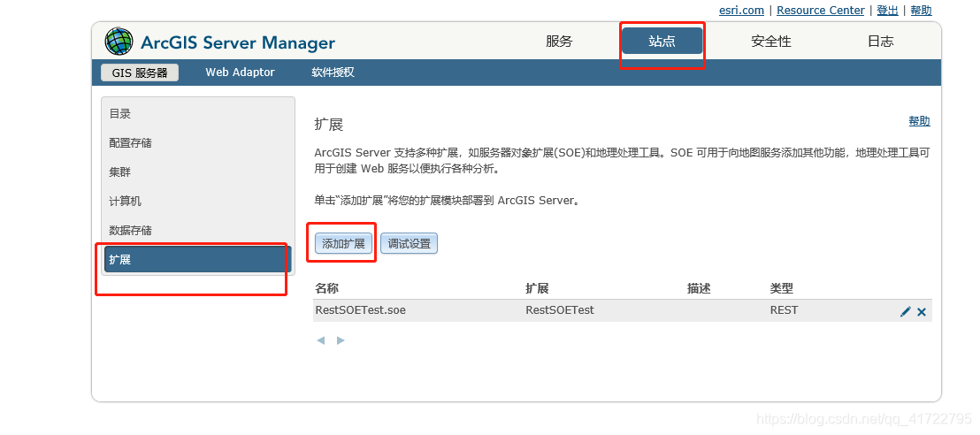The height and width of the screenshot is (435, 980).
Task: Open the 帮助 link beside 扩展 heading
Action: pos(919,121)
